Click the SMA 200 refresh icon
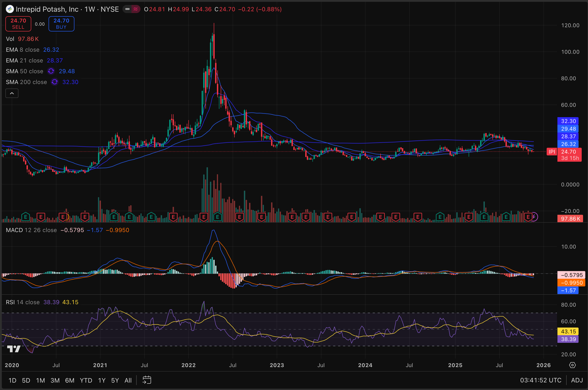588x390 pixels. (55, 82)
